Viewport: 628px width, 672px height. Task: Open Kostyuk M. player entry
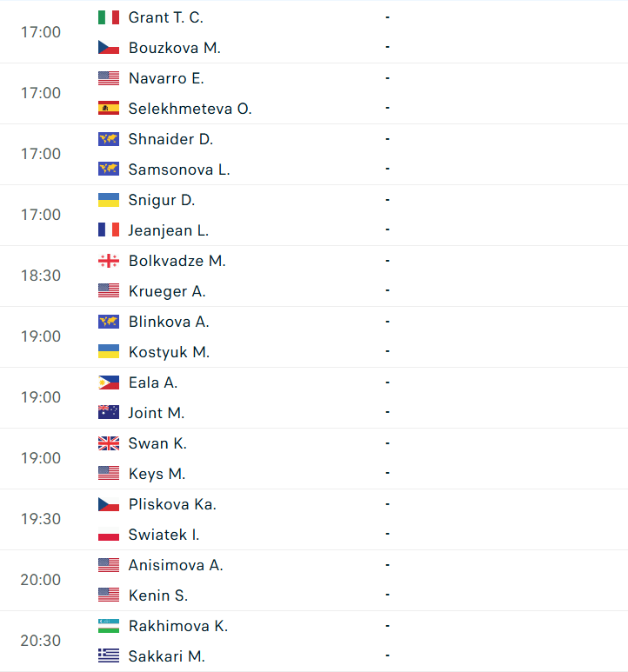coord(169,352)
